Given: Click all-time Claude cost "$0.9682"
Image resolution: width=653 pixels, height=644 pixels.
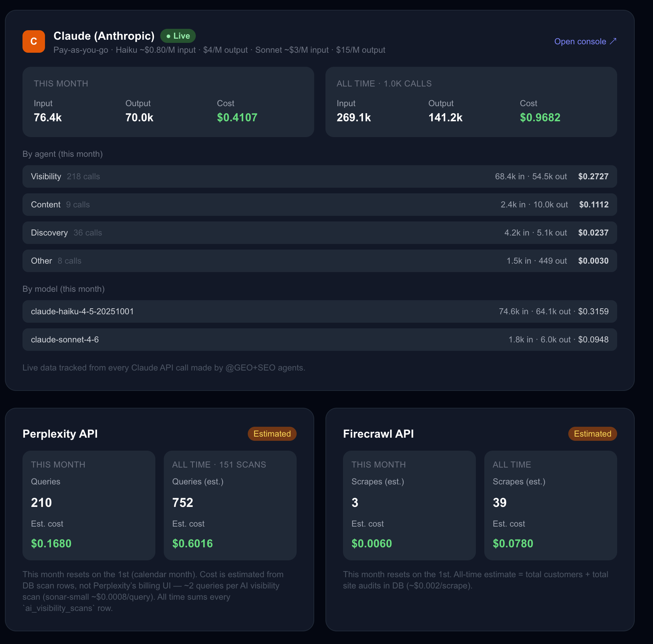Looking at the screenshot, I should [540, 117].
